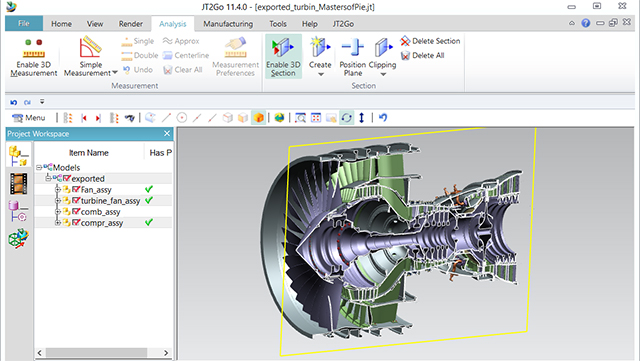
Task: Open the Create section dropdown arrow
Action: 320,74
